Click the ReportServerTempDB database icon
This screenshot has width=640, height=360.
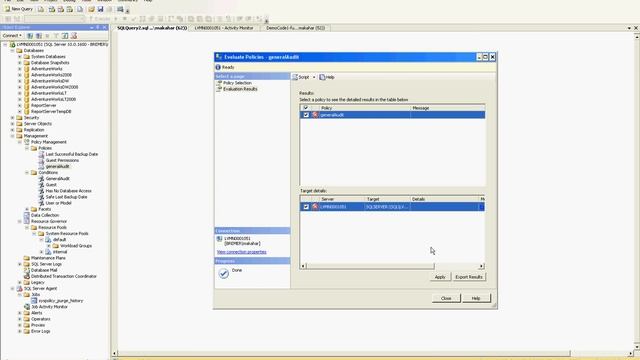click(27, 111)
